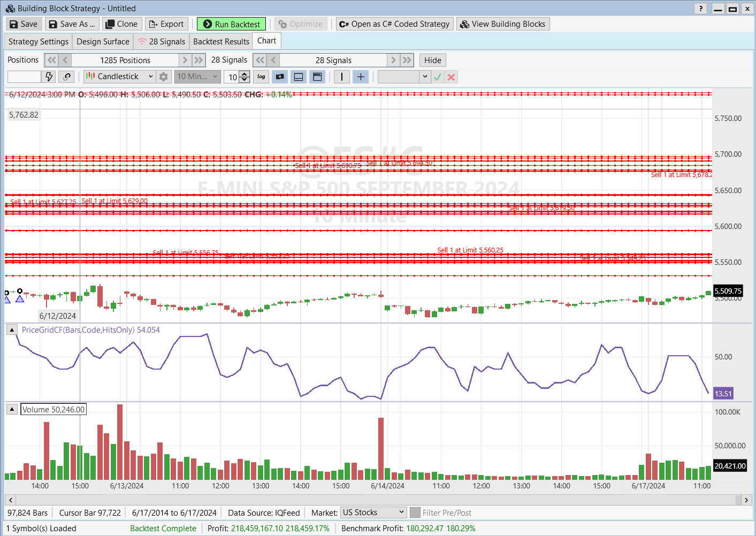Viewport: 756px width, 536px height.
Task: Open the Candlestick chart style dropdown
Action: coord(120,76)
